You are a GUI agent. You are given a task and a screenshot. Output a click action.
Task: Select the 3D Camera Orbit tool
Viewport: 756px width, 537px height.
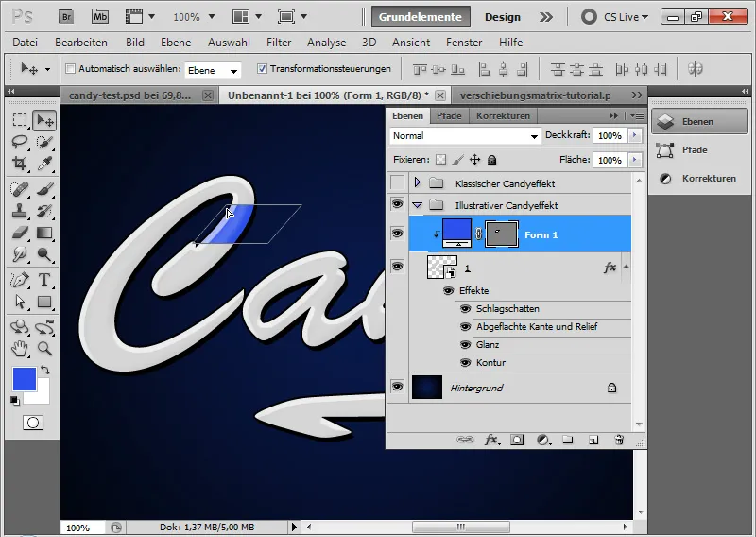point(44,327)
